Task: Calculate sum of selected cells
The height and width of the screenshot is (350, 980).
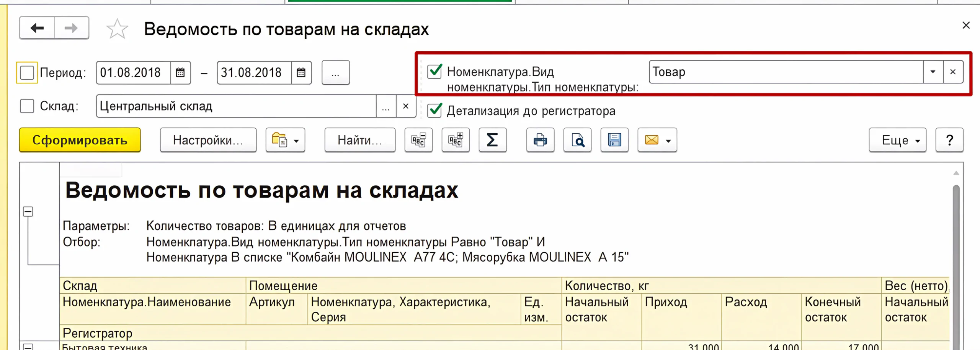Action: [x=493, y=140]
